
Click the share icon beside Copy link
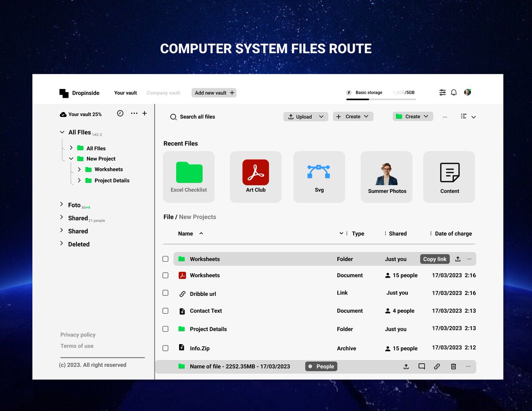(x=458, y=259)
